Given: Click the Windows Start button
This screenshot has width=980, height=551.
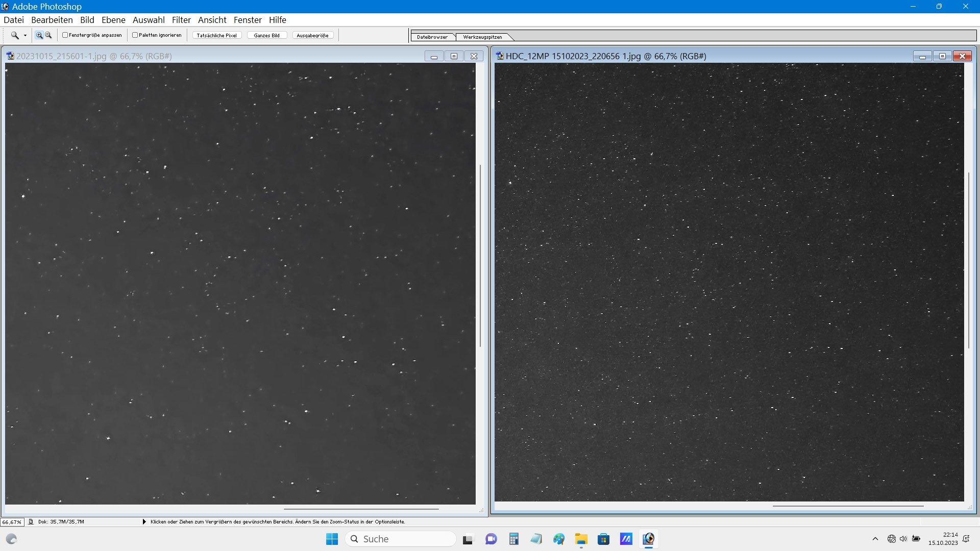Looking at the screenshot, I should pos(332,539).
